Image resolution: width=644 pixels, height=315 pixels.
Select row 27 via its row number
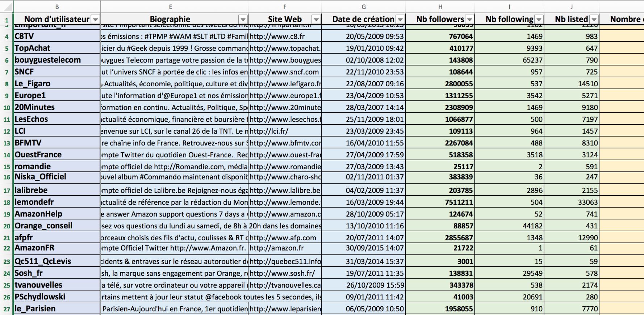pos(7,309)
